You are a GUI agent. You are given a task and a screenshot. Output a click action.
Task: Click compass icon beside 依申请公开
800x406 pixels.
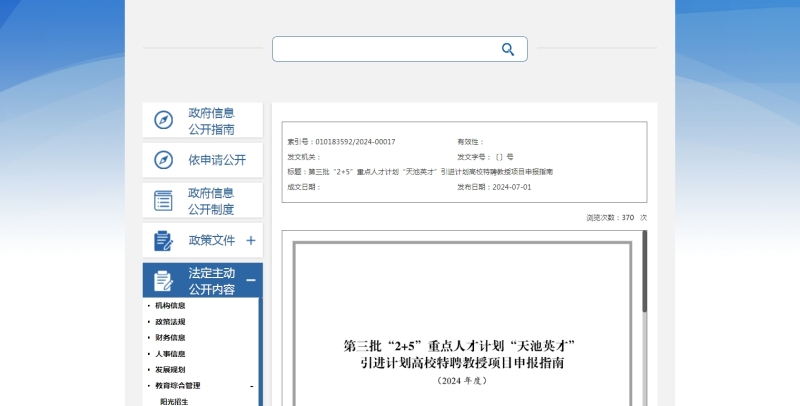coord(163,160)
